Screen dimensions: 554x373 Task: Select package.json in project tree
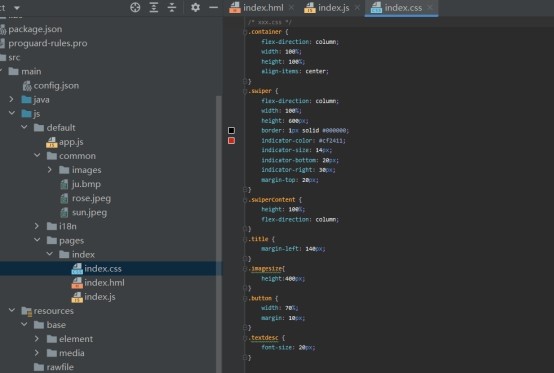point(35,29)
